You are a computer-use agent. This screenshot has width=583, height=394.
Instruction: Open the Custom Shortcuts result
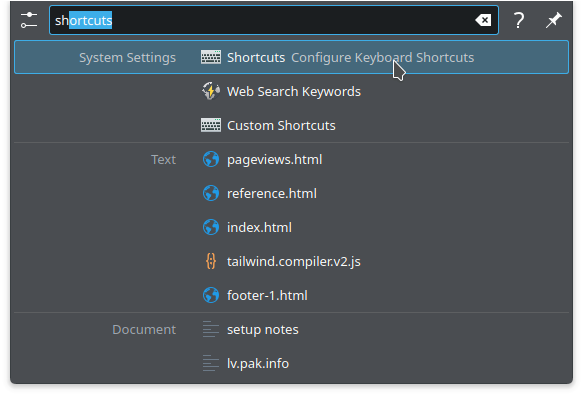click(292, 125)
